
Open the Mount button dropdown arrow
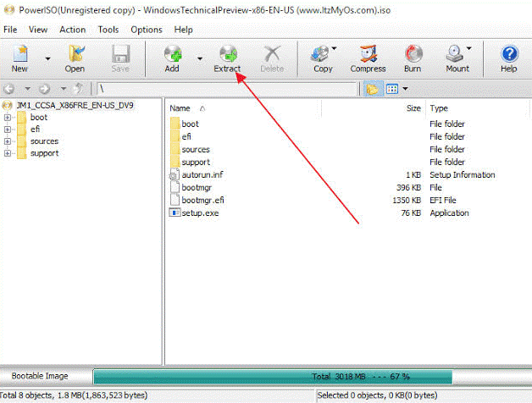tap(469, 48)
